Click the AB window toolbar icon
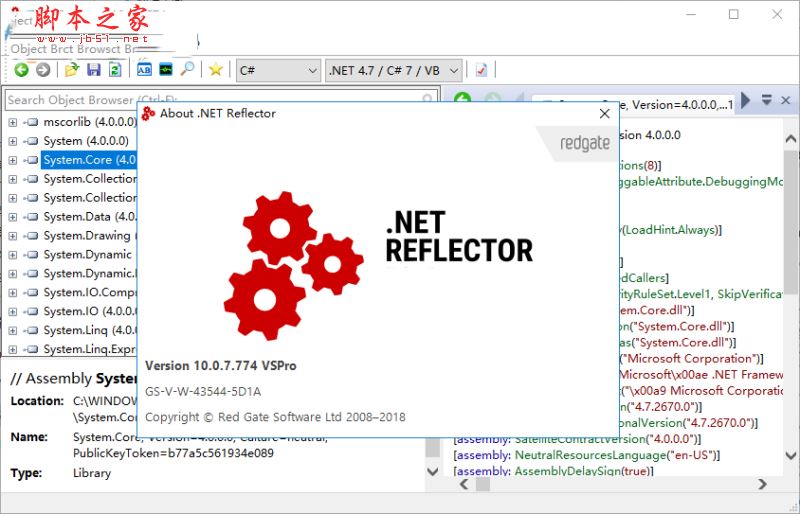 point(144,69)
